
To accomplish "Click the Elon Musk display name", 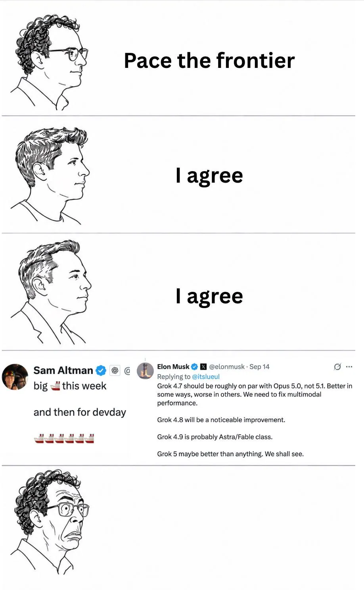I will click(173, 366).
